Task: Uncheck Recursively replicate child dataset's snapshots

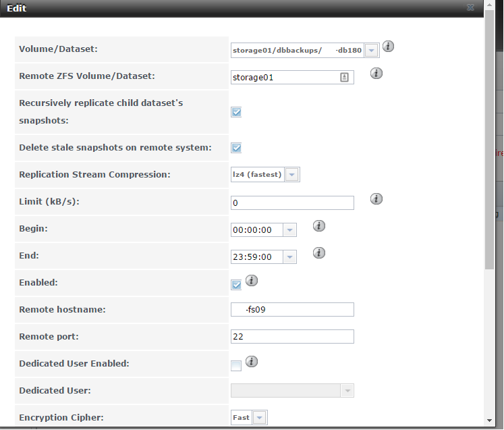Action: tap(236, 112)
